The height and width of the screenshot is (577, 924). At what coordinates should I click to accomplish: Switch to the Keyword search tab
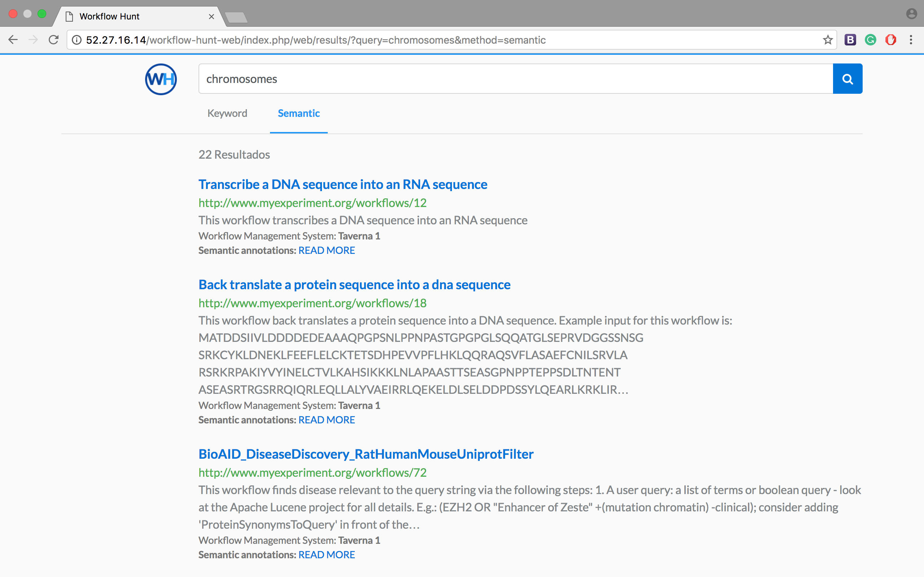coord(227,113)
